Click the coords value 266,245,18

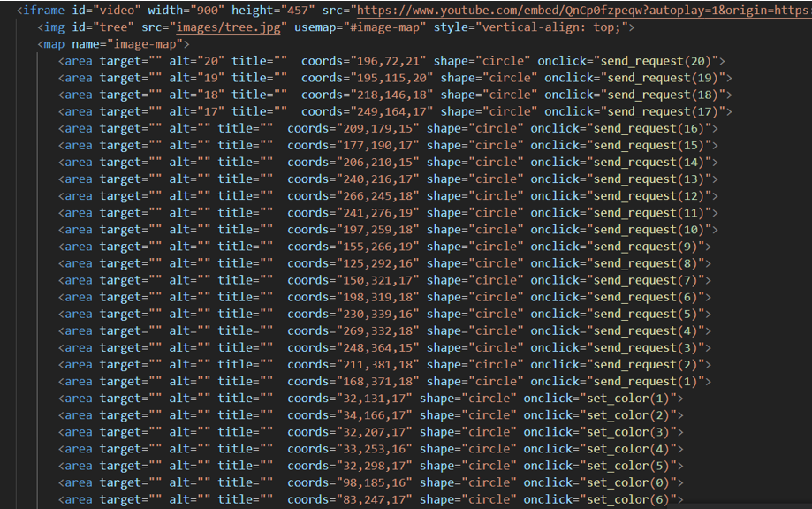[x=377, y=196]
